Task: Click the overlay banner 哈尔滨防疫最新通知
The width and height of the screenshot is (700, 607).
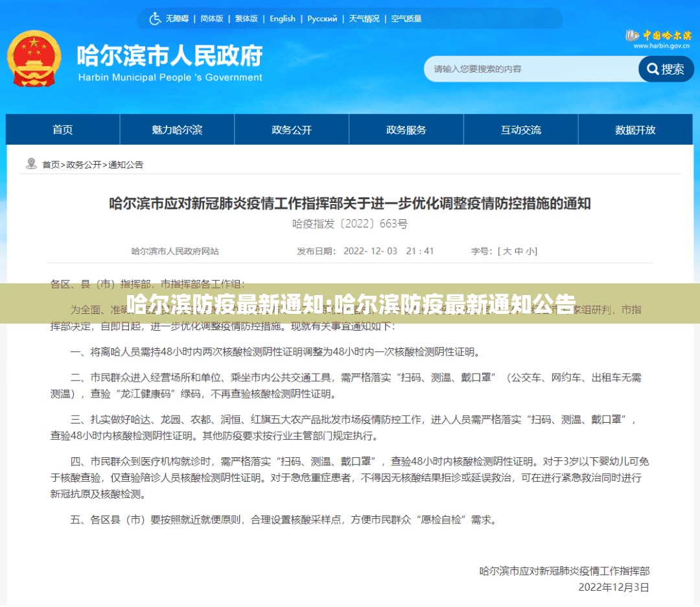Action: [x=350, y=303]
